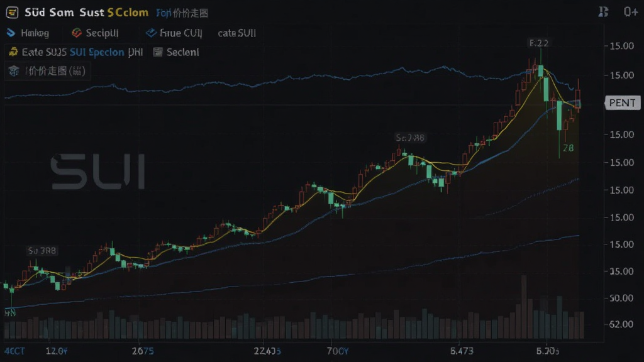Click the 22435 time axis label
Viewport: 644px width, 362px height.
(267, 351)
